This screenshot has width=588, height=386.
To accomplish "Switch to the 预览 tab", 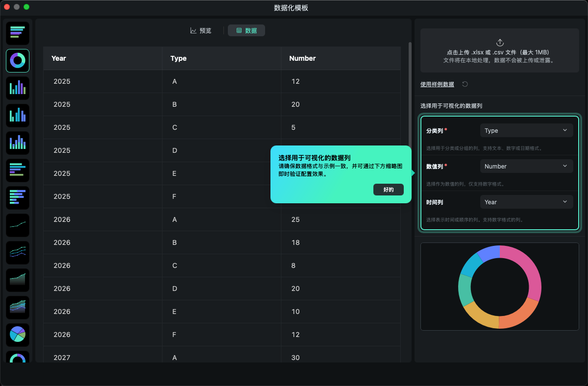I will [x=201, y=30].
